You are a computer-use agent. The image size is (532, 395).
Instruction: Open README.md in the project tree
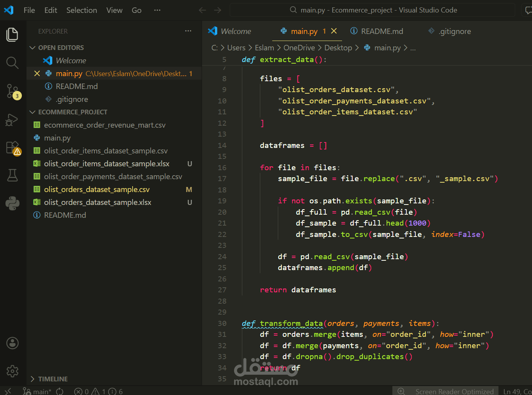pyautogui.click(x=114, y=215)
